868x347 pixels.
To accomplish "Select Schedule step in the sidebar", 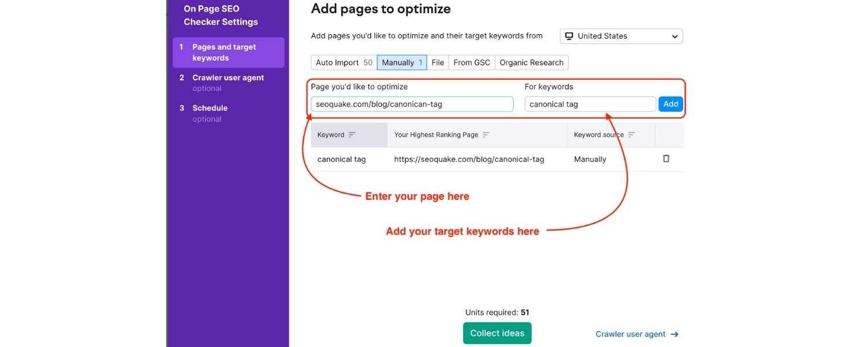I will (209, 108).
